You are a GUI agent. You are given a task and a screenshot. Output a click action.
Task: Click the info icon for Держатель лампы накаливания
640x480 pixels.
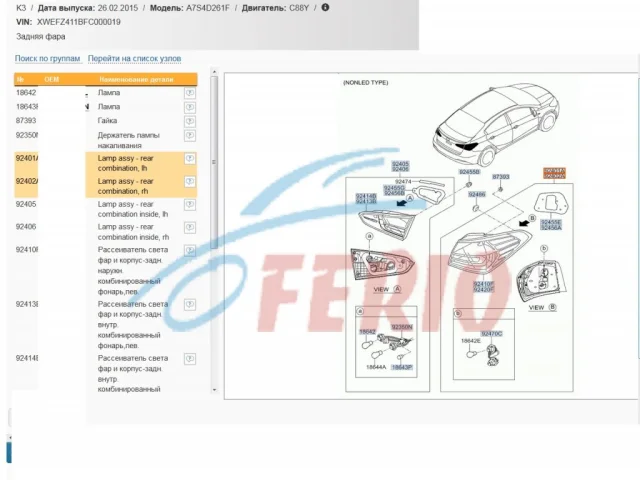tap(189, 135)
